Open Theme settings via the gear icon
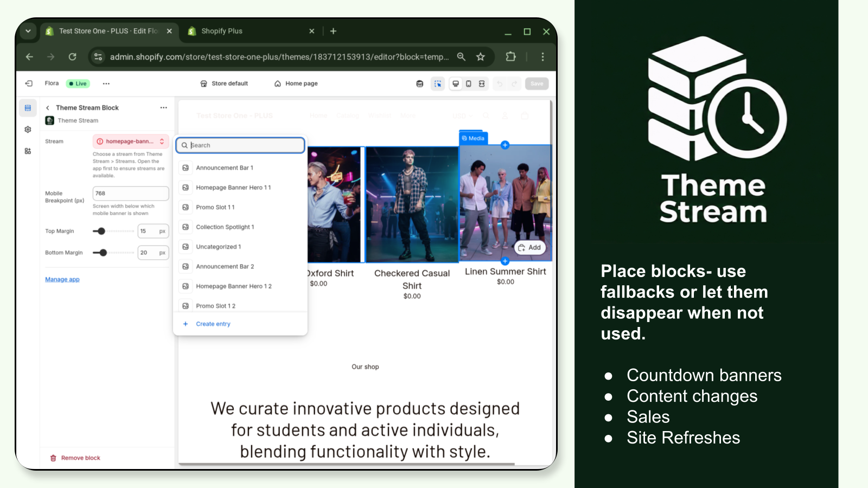868x488 pixels. [x=28, y=129]
